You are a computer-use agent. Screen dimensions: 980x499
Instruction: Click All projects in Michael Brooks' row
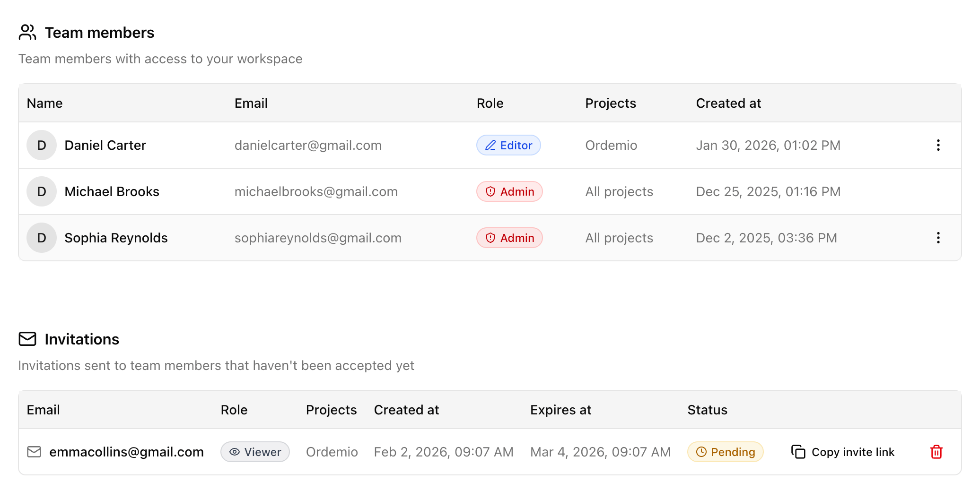(x=619, y=191)
